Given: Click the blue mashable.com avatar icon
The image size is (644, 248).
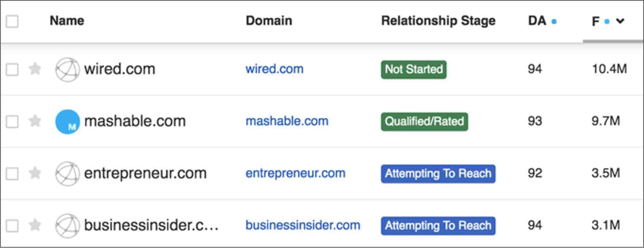Looking at the screenshot, I should click(x=68, y=121).
